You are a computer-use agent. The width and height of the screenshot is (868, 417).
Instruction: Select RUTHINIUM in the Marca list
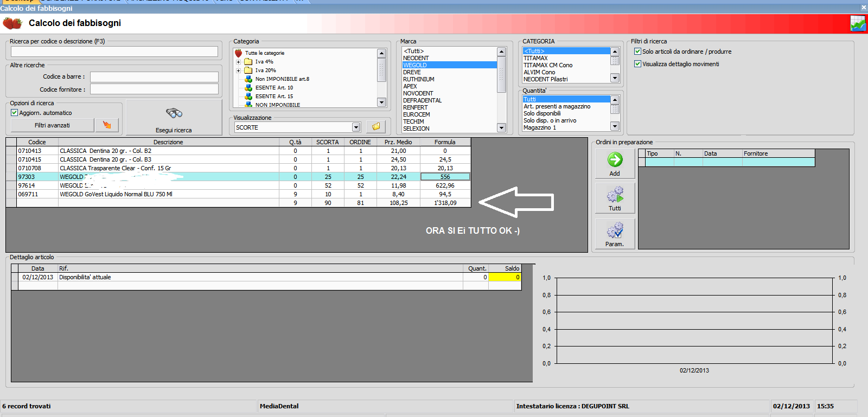pos(419,79)
